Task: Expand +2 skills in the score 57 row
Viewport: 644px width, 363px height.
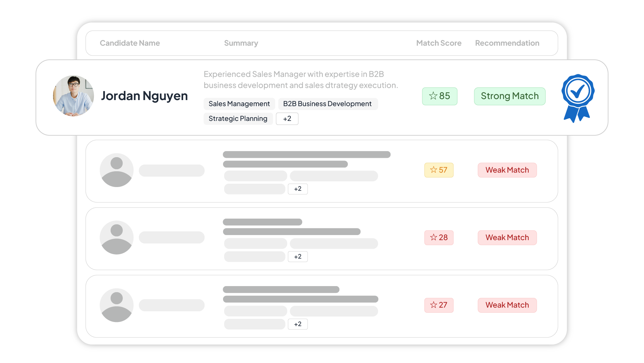Action: tap(298, 189)
